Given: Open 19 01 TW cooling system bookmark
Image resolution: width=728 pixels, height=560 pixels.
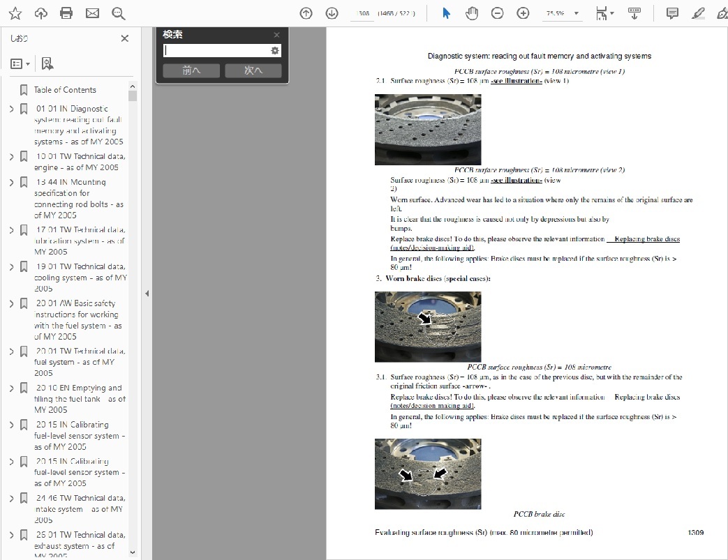Looking at the screenshot, I should coord(80,278).
